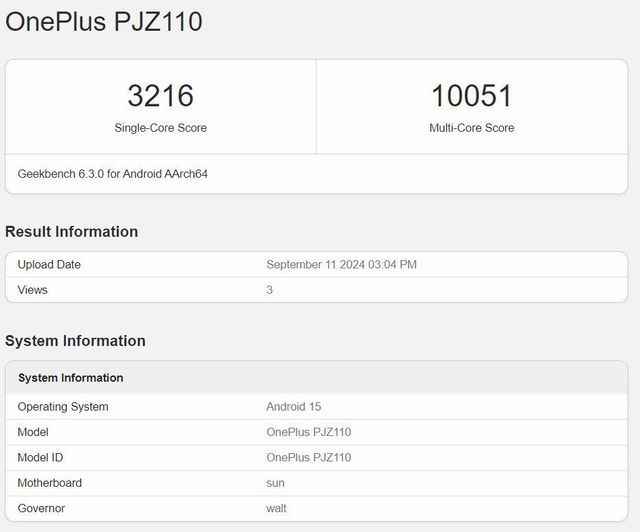The image size is (640, 532).
Task: Click the multi-core score value 10051
Action: point(472,96)
